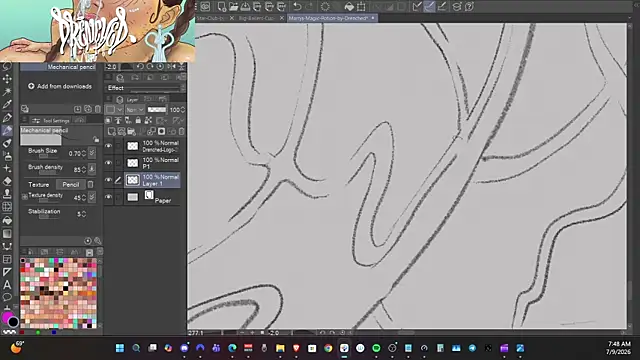Image resolution: width=640 pixels, height=360 pixels.
Task: Select the Balloon tool
Action: click(7, 297)
